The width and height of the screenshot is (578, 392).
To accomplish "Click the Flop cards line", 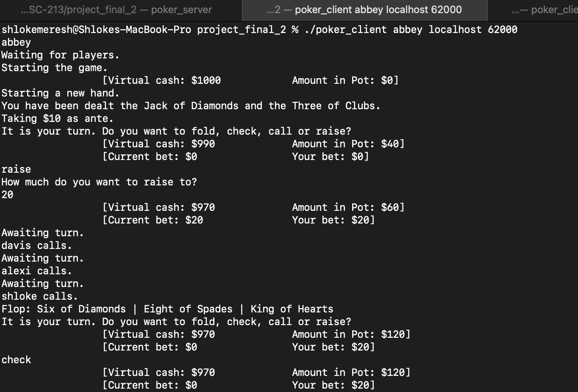I will click(x=167, y=309).
